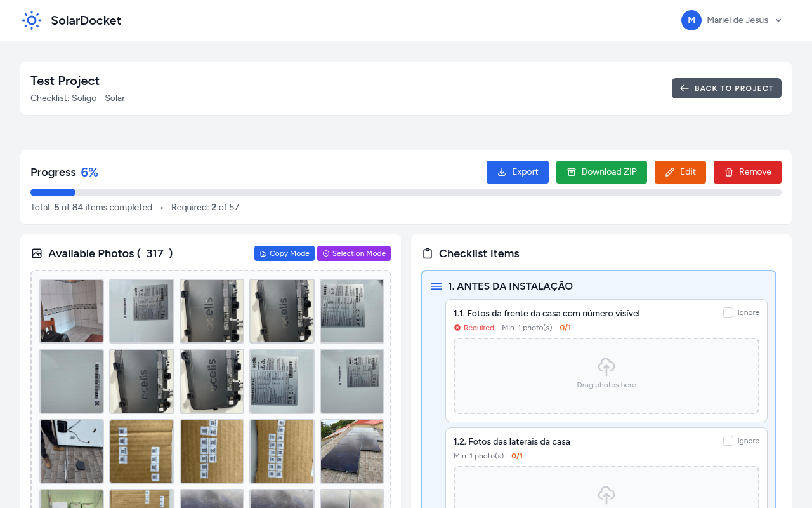Click the Export button
812x508 pixels.
point(517,172)
